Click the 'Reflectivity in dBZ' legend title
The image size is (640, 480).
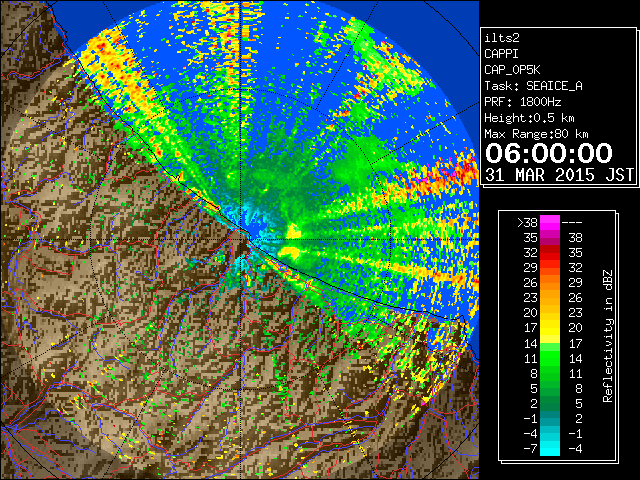[x=608, y=336]
